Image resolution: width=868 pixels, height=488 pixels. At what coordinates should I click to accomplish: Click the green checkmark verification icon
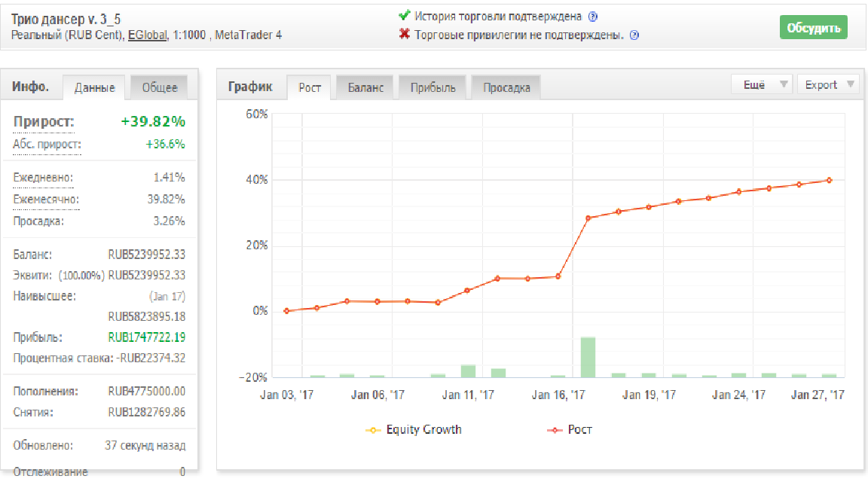point(404,16)
